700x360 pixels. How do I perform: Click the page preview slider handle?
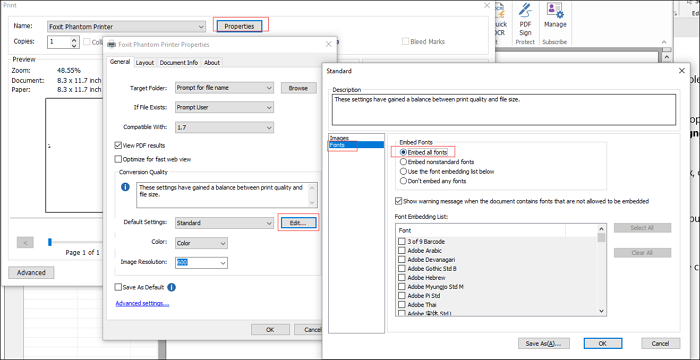(x=50, y=242)
